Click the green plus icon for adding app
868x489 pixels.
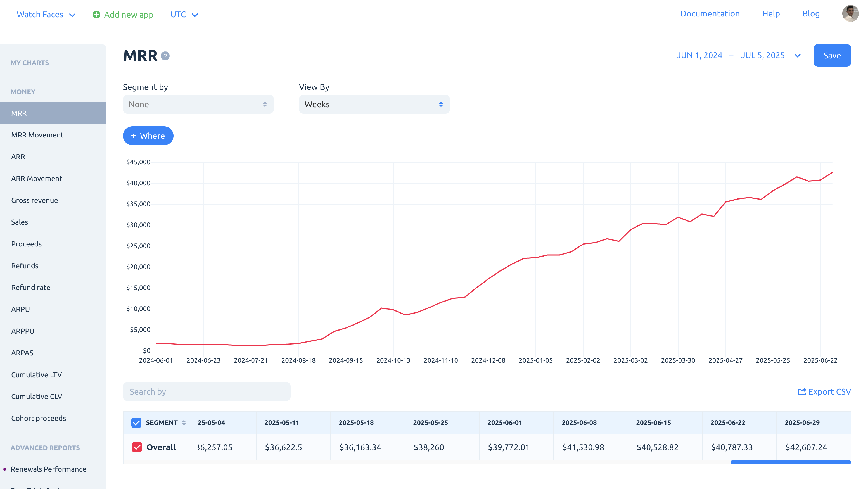click(96, 15)
